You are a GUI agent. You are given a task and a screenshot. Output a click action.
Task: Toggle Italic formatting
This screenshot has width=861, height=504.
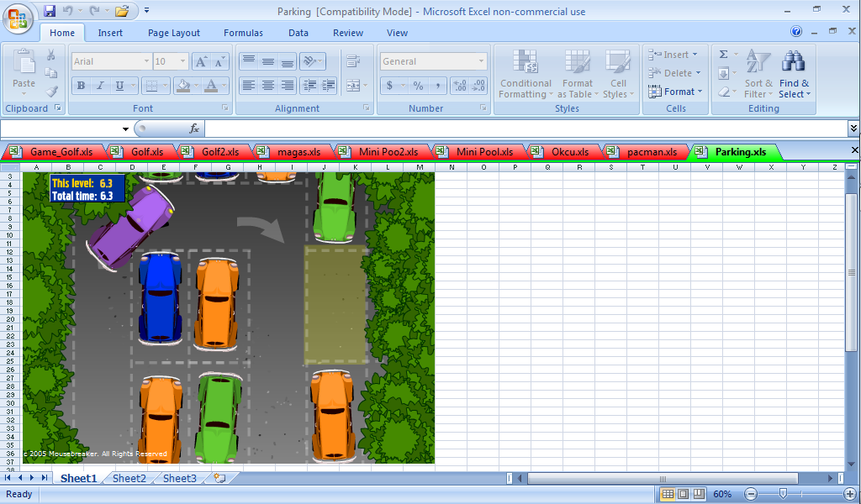tap(100, 85)
